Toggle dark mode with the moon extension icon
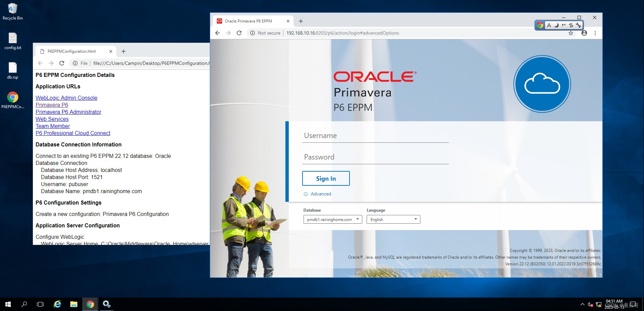 coord(556,25)
